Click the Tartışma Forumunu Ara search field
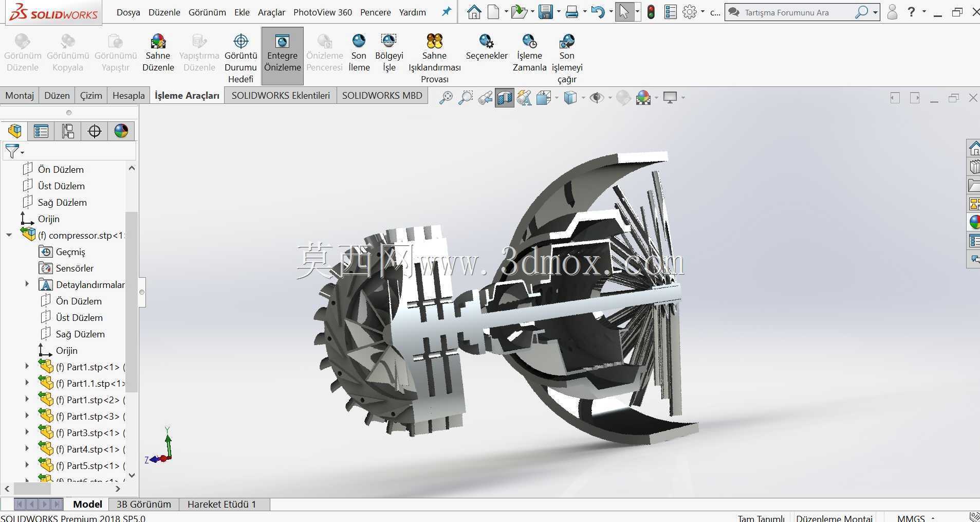 (x=797, y=12)
